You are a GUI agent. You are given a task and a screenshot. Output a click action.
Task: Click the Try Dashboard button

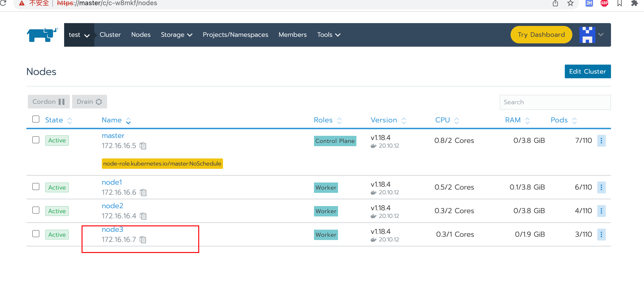[541, 35]
